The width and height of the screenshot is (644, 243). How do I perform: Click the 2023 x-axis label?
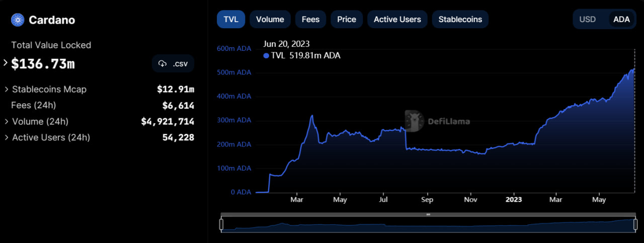(514, 199)
